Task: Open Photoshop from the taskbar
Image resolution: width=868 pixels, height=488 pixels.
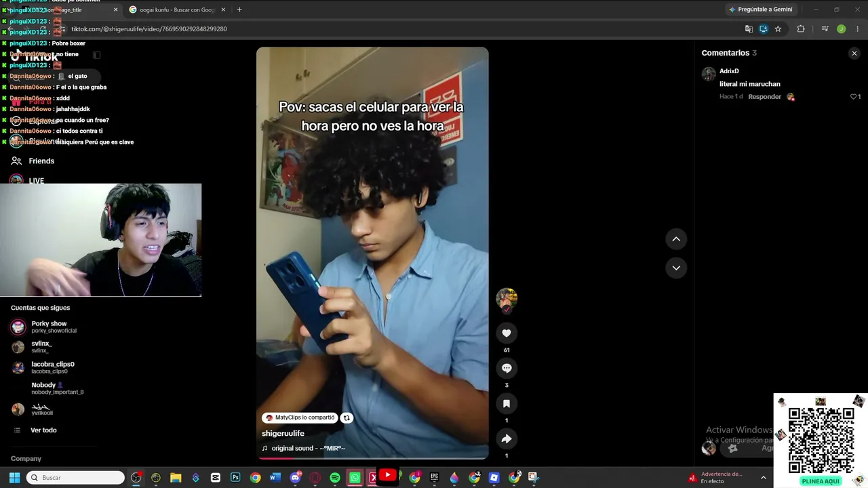Action: (235, 478)
